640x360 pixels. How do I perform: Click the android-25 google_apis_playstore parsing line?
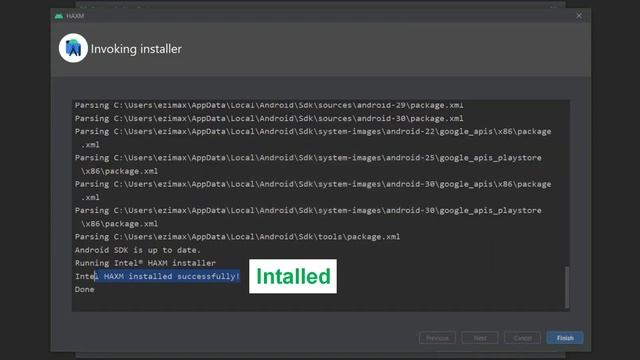click(308, 164)
